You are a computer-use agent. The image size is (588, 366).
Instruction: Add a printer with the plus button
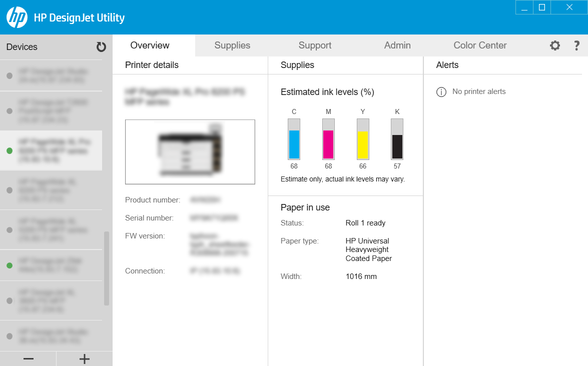point(84,358)
